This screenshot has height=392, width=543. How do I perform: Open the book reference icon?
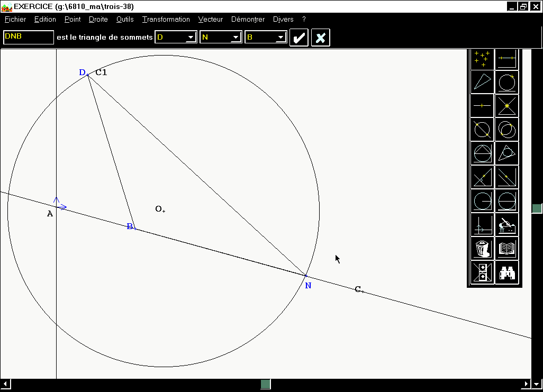pos(507,249)
